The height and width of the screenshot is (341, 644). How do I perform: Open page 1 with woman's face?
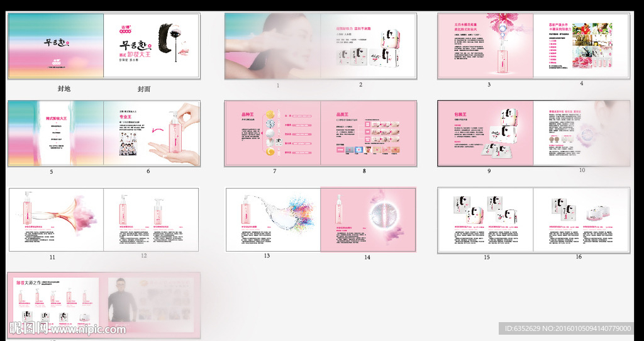273,45
